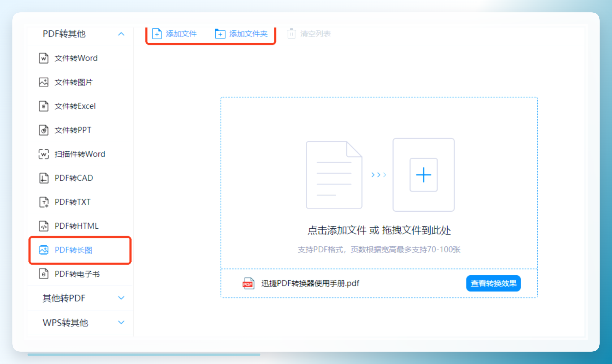Click the 查看转换效果 blue button
The width and height of the screenshot is (612, 364).
click(493, 283)
